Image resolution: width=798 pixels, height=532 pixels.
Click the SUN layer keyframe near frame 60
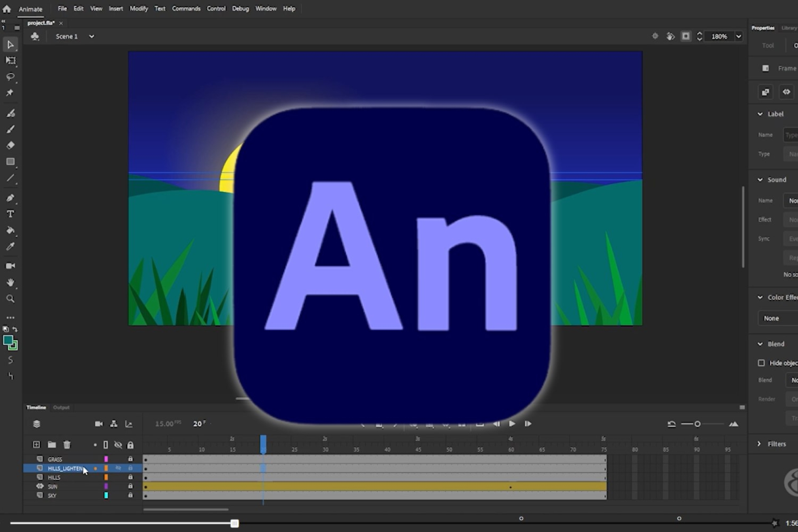click(510, 487)
